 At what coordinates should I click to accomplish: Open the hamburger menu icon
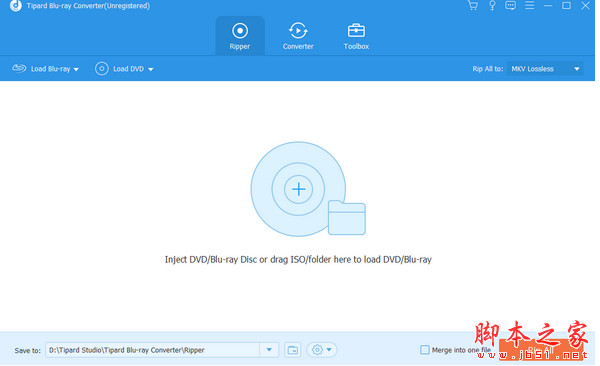click(x=530, y=6)
